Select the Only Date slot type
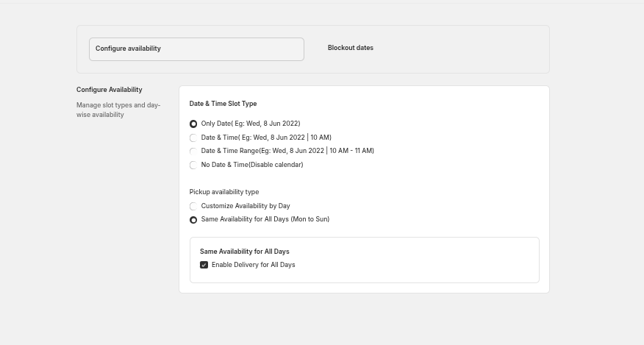 point(193,124)
